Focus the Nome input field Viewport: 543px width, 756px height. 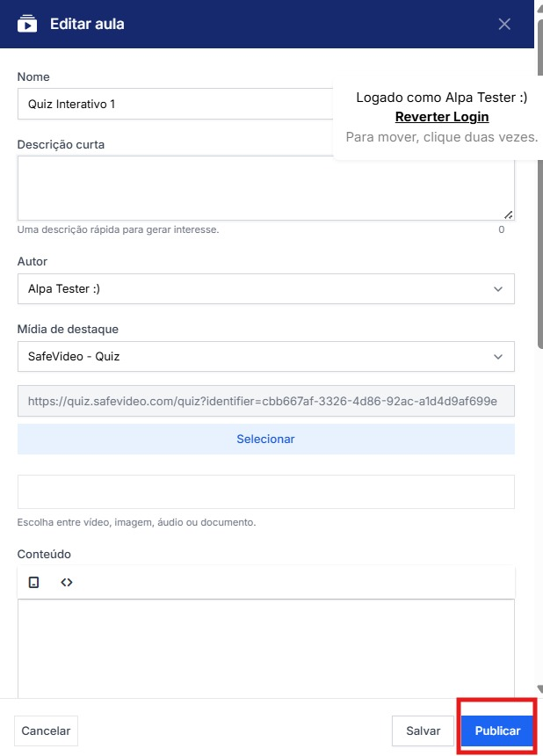coord(176,104)
